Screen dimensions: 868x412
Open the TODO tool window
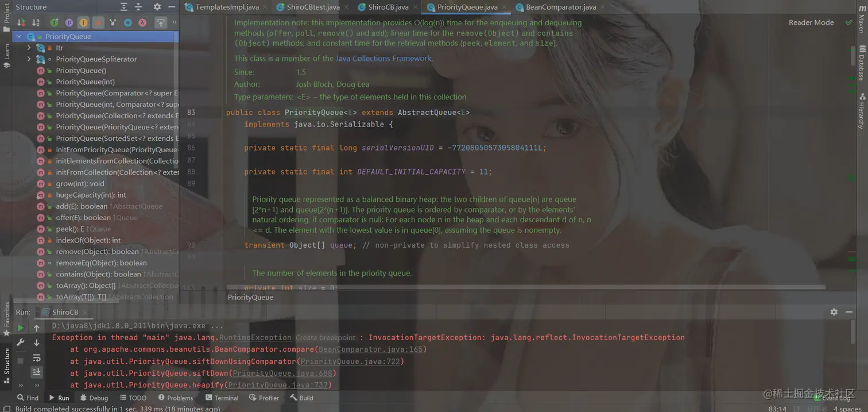[133, 398]
